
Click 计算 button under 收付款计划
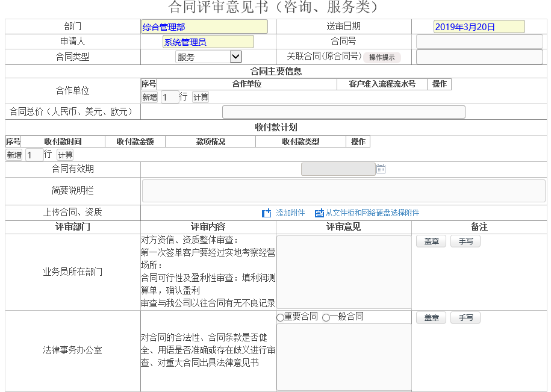point(65,155)
